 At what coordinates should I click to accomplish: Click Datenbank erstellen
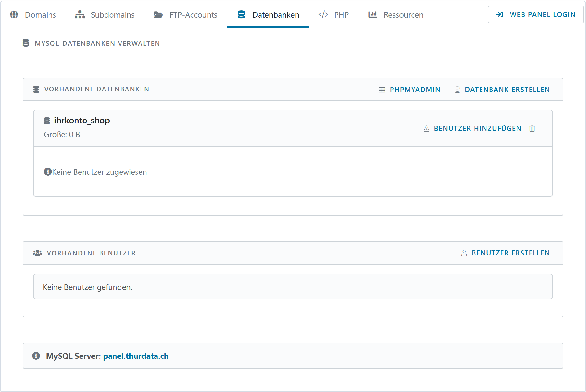[x=502, y=90]
